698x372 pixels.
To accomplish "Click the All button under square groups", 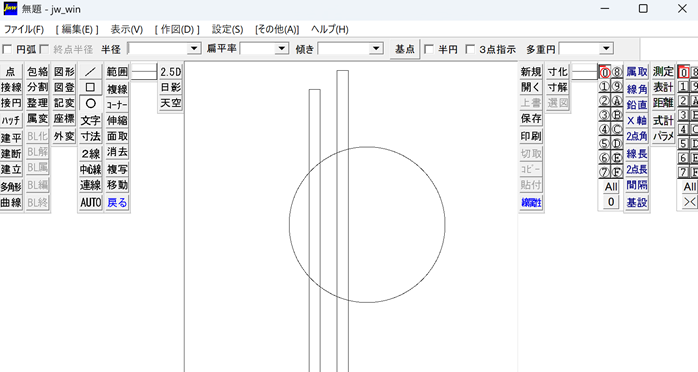I will coord(690,187).
